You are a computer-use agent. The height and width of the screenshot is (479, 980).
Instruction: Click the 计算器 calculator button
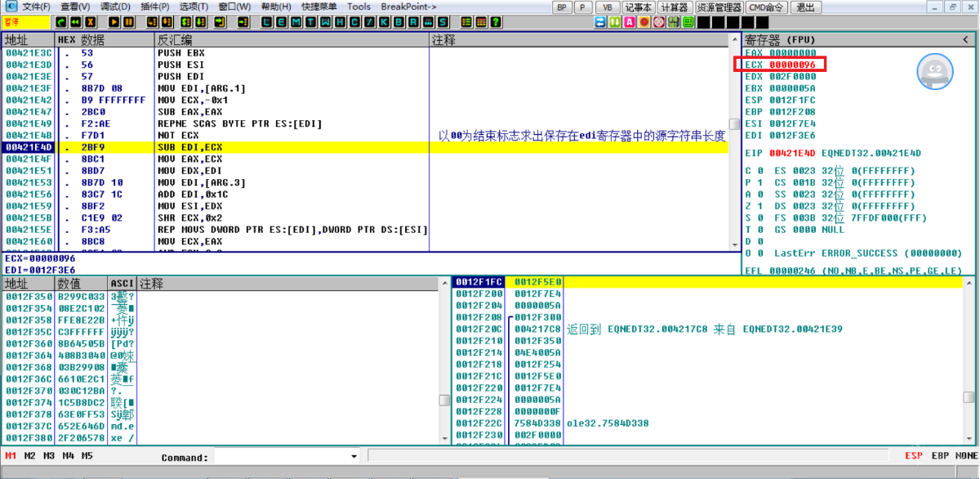coord(675,7)
